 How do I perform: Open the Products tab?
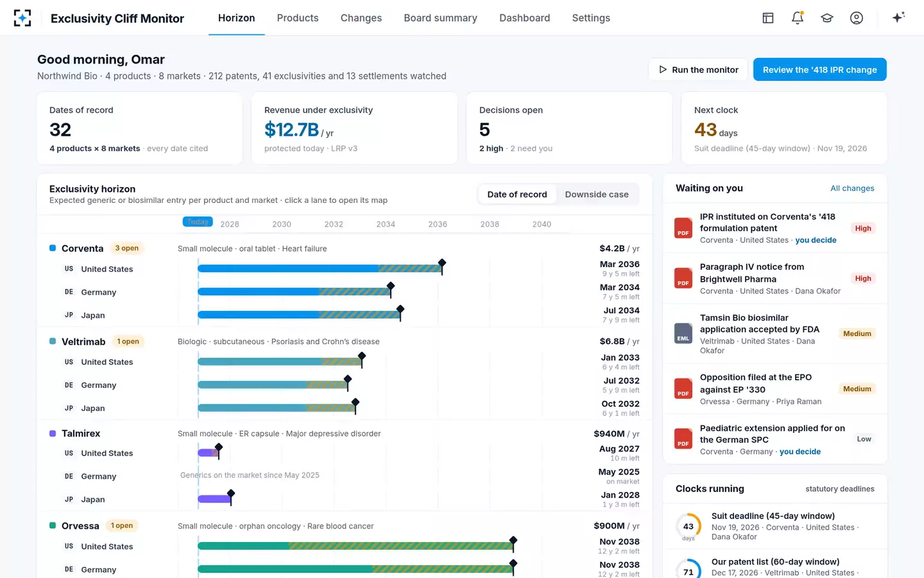pyautogui.click(x=298, y=18)
